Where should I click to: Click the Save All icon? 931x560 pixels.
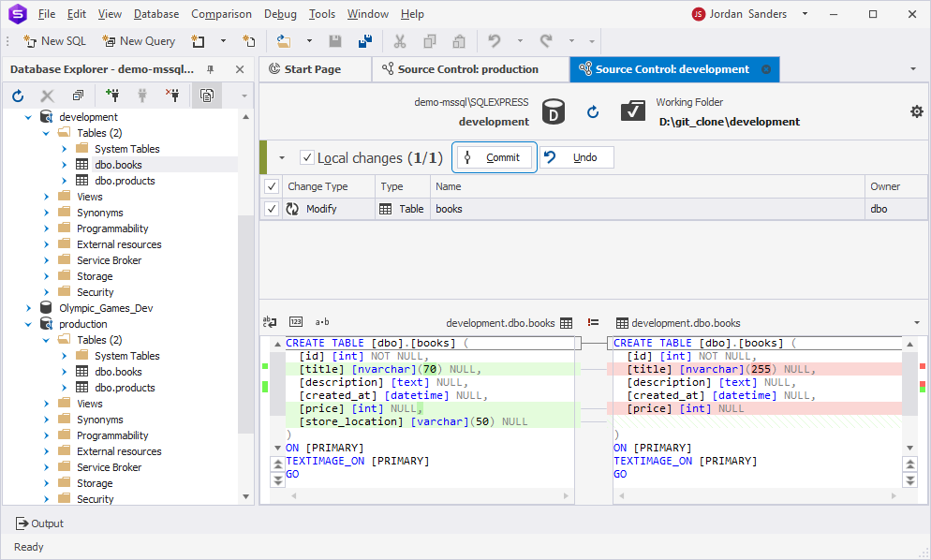[365, 41]
